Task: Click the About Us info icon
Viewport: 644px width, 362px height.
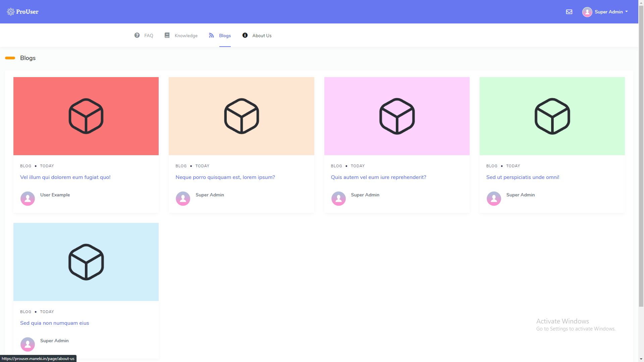Action: click(245, 35)
